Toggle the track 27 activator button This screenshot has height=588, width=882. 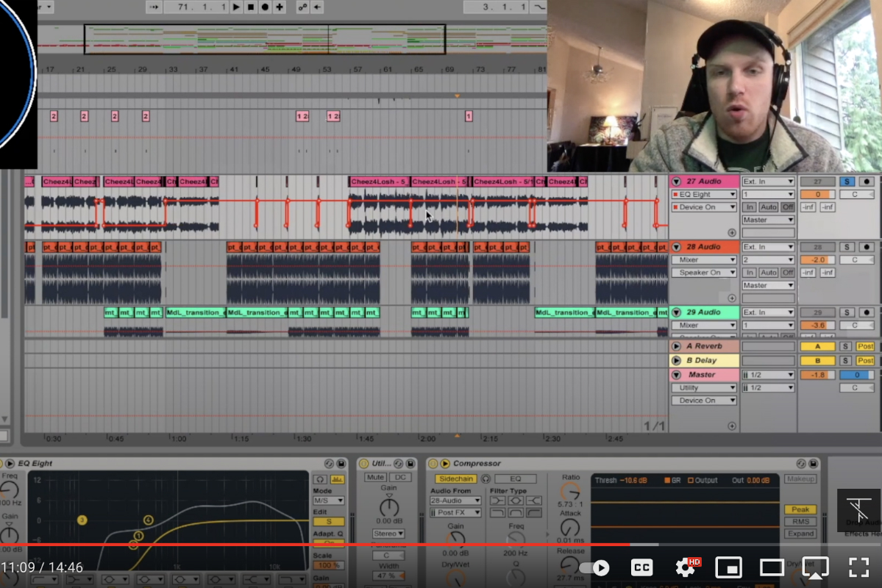point(817,182)
